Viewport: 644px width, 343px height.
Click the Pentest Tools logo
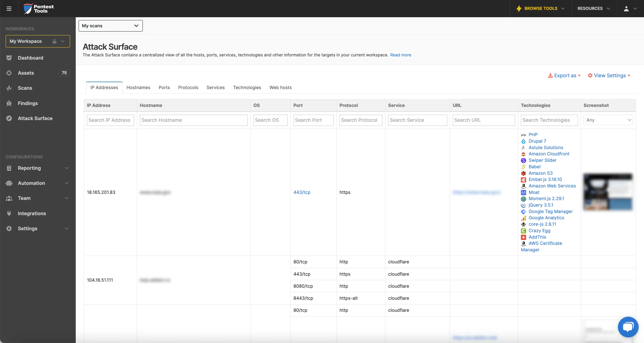38,8
